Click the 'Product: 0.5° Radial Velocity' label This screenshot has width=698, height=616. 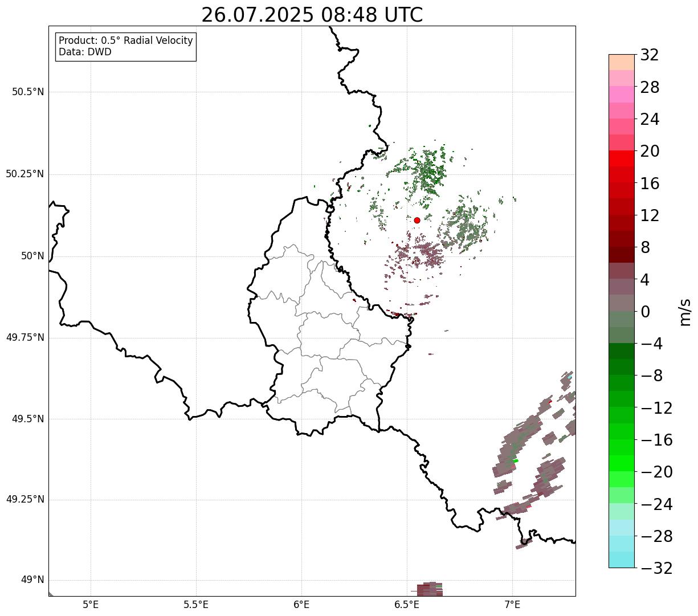126,41
